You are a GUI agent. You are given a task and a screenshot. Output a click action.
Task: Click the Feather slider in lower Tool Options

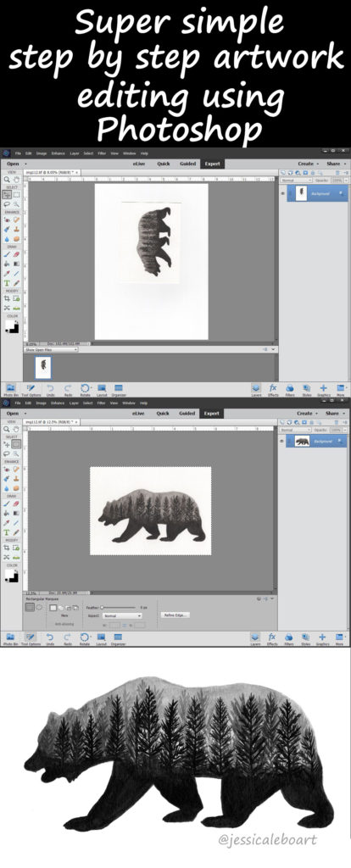pos(119,607)
